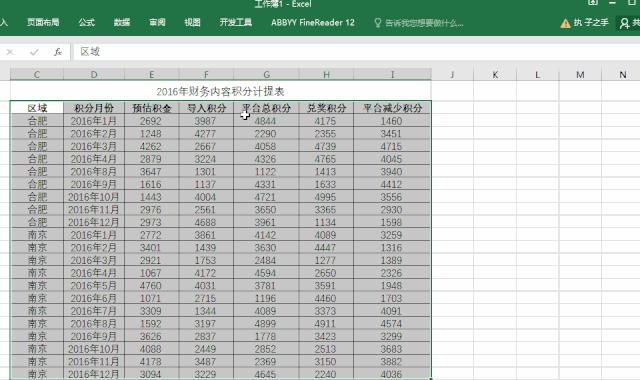Click cell with value 1460

392,121
